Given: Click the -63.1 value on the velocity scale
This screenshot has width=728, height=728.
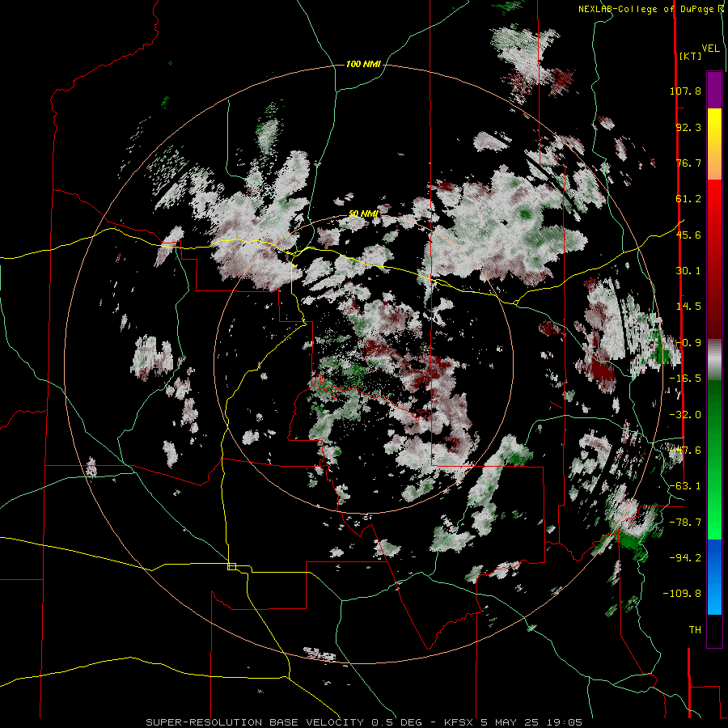Looking at the screenshot, I should (x=685, y=486).
